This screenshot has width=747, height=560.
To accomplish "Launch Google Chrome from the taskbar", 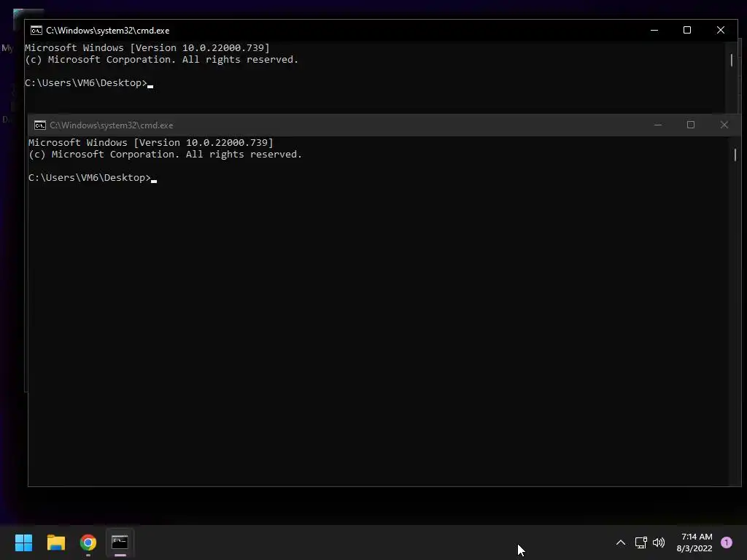I will (88, 542).
